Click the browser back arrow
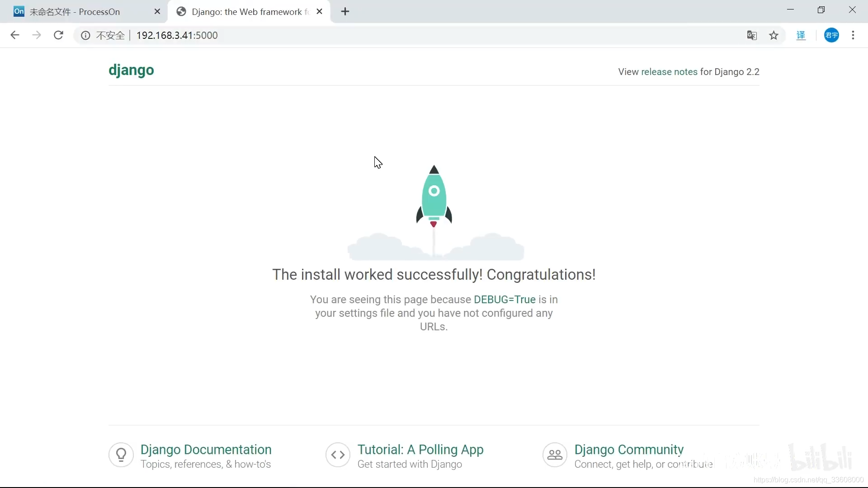The height and width of the screenshot is (488, 868). (15, 35)
